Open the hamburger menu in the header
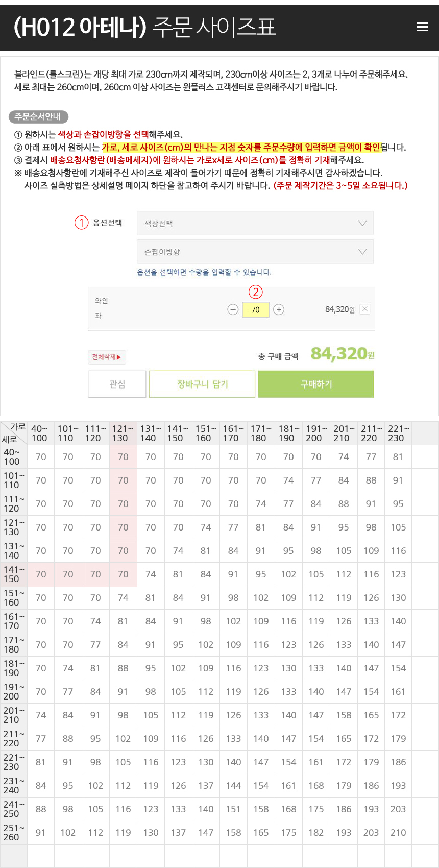Screen dimensions: 439x868 (x=422, y=27)
